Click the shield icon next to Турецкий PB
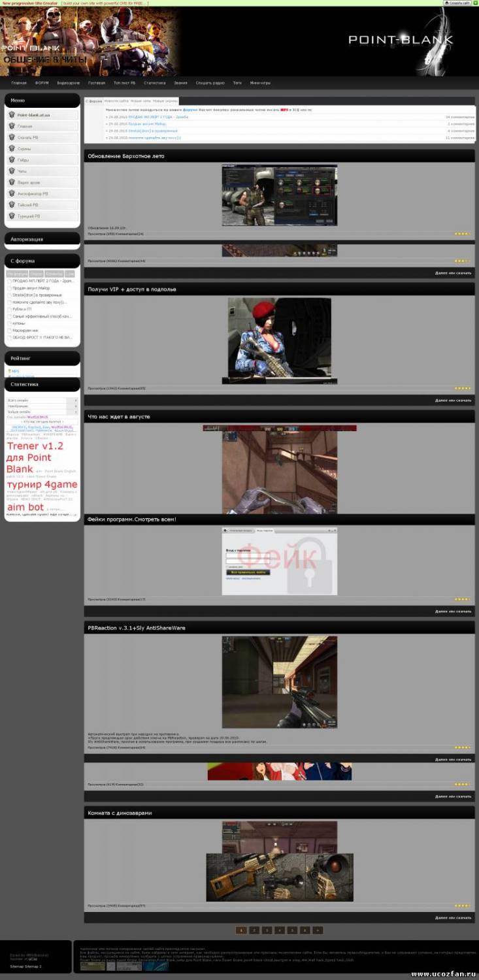Image resolution: width=479 pixels, height=980 pixels. pyautogui.click(x=12, y=216)
